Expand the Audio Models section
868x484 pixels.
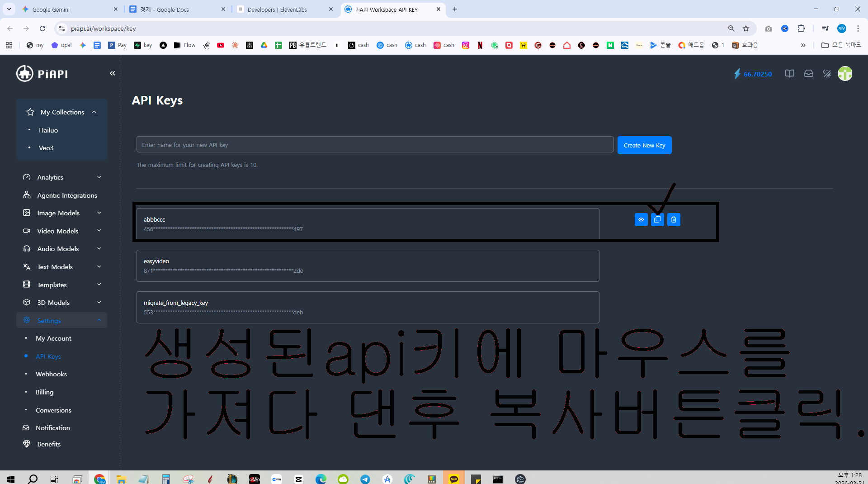(62, 249)
